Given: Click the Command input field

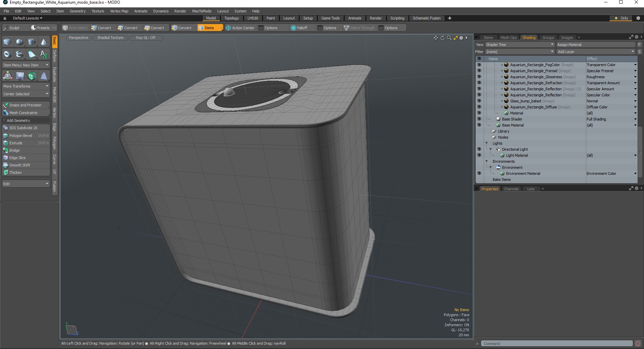Looking at the screenshot, I should 557,344.
